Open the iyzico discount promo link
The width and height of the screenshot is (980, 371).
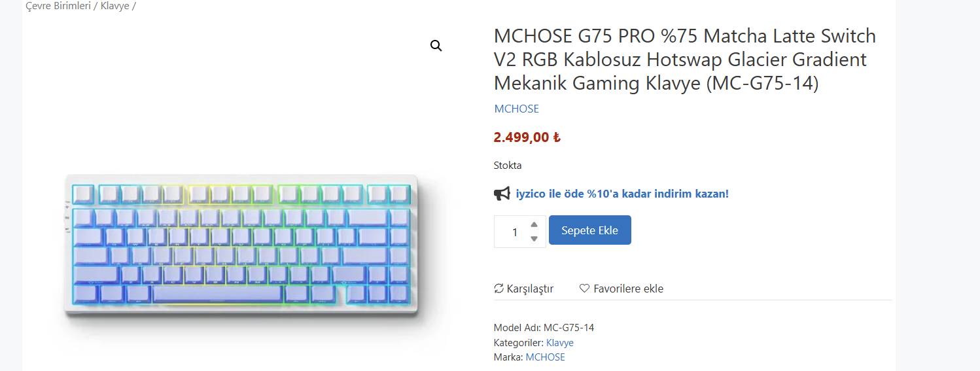(621, 194)
